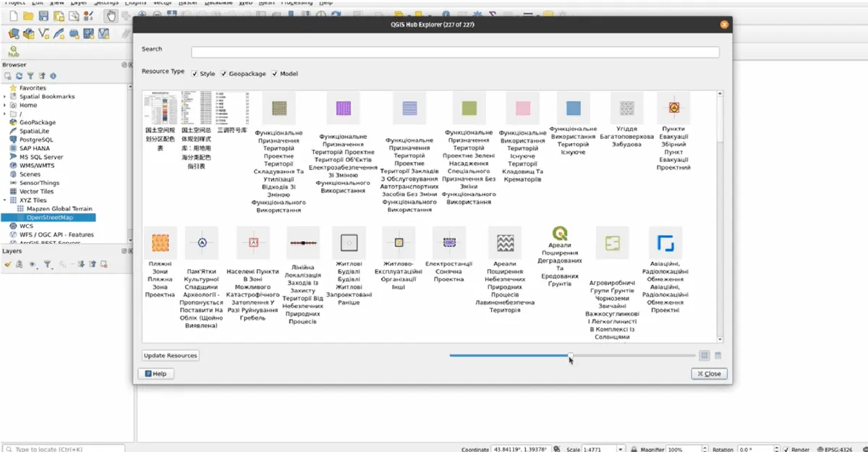Screen dimensions: 868x452
Task: Toggle the Model resource type checkbox
Action: coord(275,74)
